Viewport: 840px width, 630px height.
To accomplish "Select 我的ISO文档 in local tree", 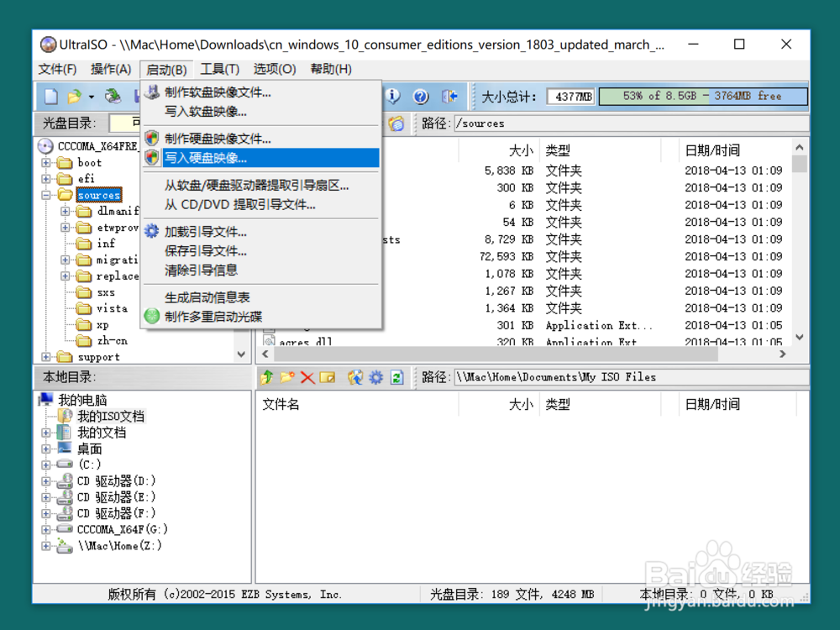I will click(110, 417).
